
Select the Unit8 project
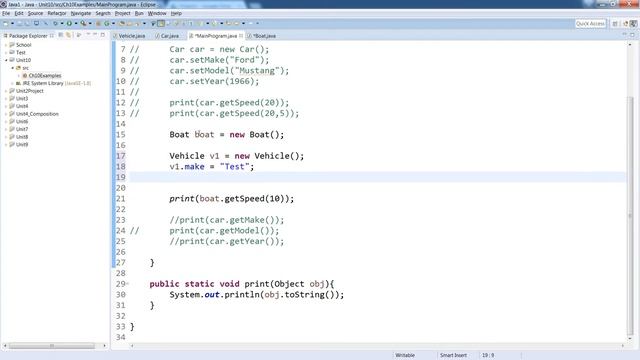click(x=22, y=137)
